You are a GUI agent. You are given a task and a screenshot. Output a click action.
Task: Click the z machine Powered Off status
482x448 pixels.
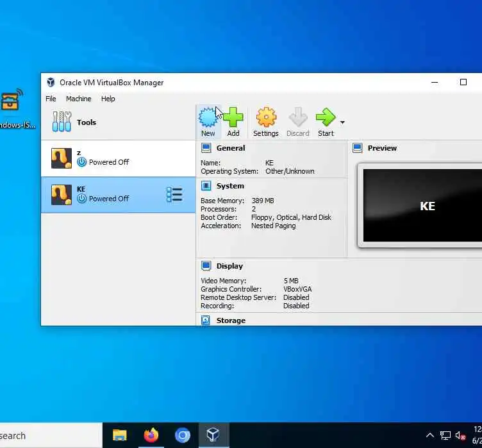tap(109, 162)
